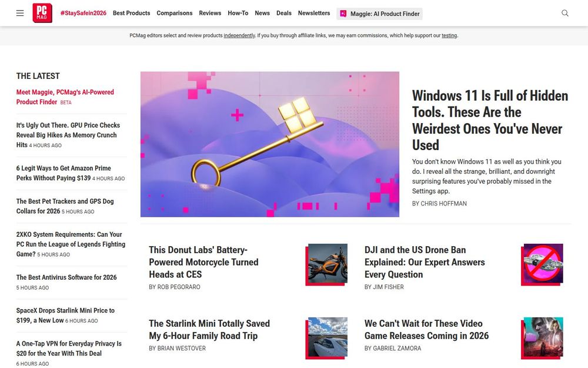Open the hamburger menu icon
588x368 pixels.
[20, 13]
